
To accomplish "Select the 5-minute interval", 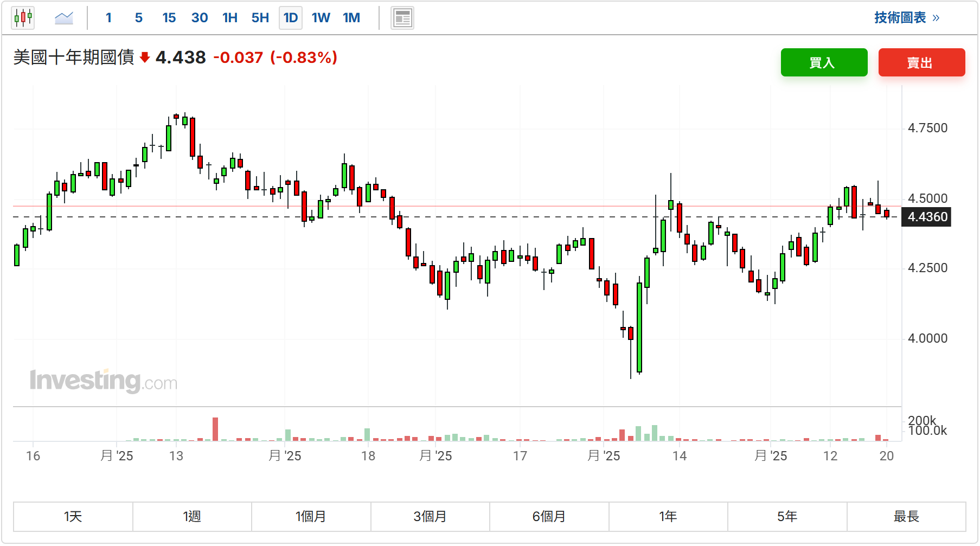I will pos(139,18).
